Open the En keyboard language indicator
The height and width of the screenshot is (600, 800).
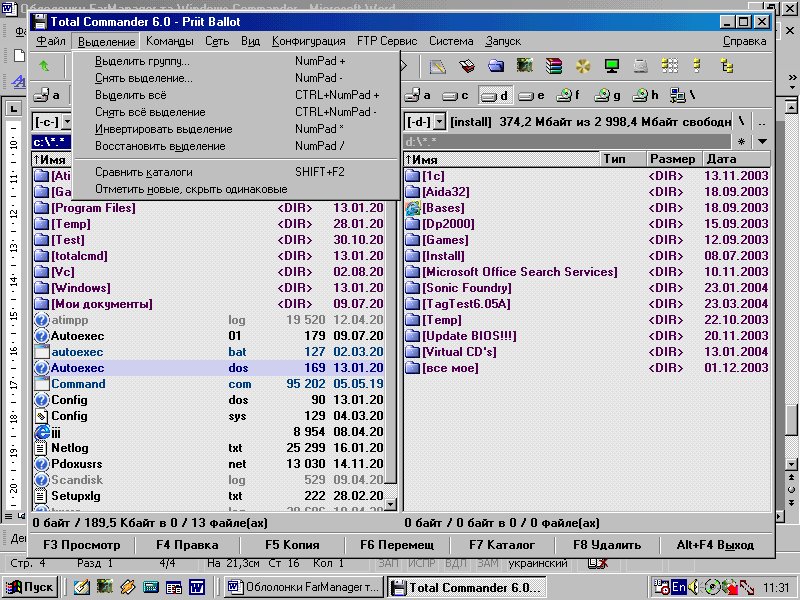(678, 587)
